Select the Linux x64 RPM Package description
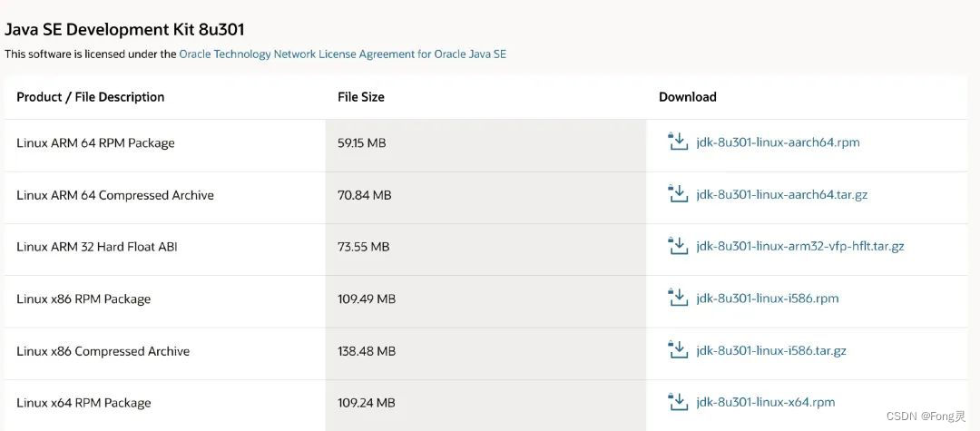The width and height of the screenshot is (980, 431). (x=83, y=404)
